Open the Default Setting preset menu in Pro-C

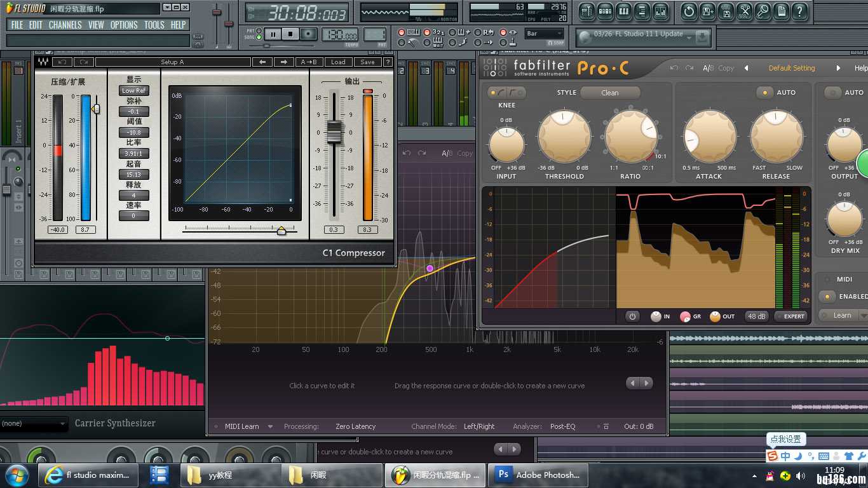tap(792, 68)
